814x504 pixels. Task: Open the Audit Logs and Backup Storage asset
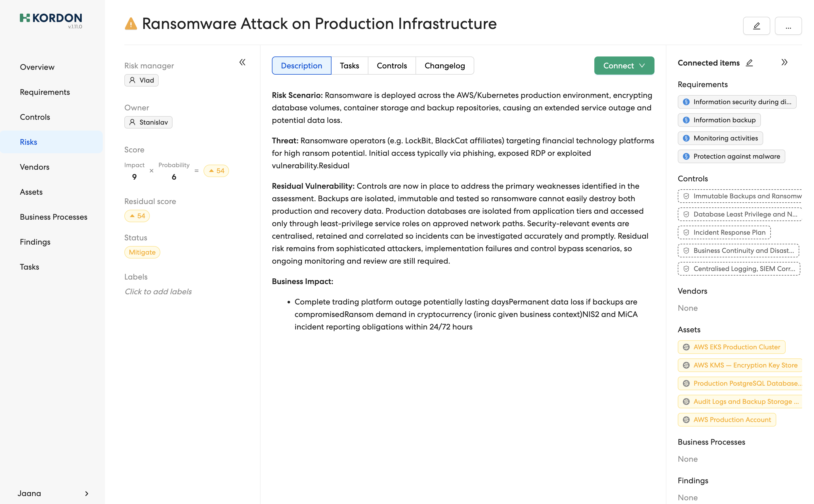coord(740,402)
